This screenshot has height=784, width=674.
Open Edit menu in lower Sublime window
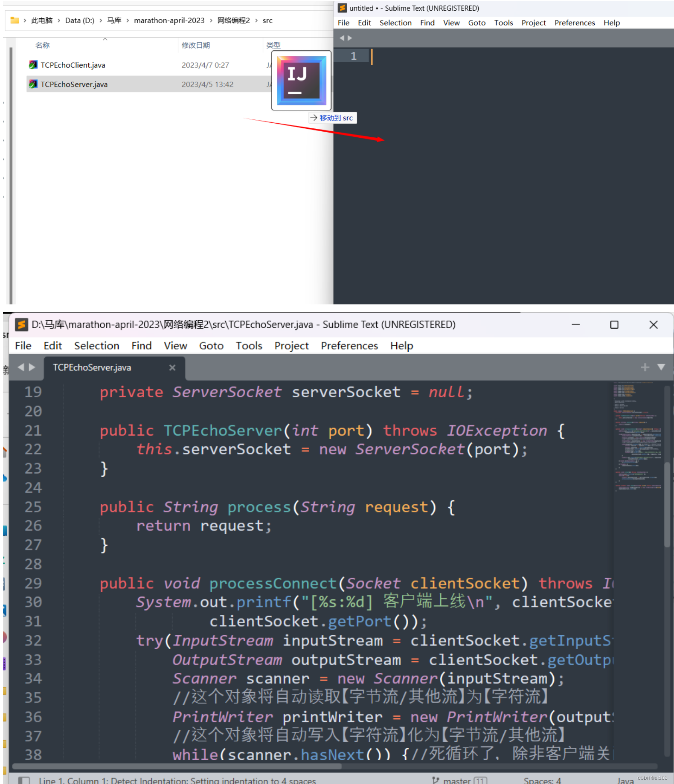(52, 346)
